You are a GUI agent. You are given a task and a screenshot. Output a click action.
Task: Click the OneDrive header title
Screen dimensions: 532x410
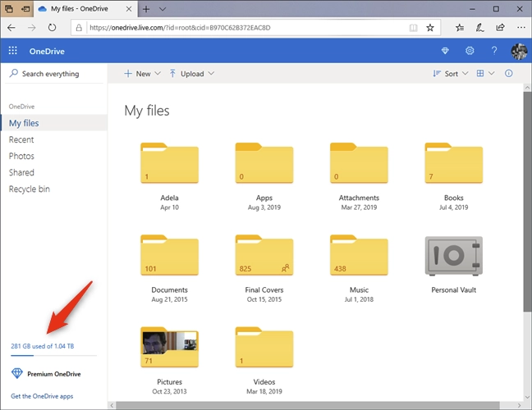(47, 51)
